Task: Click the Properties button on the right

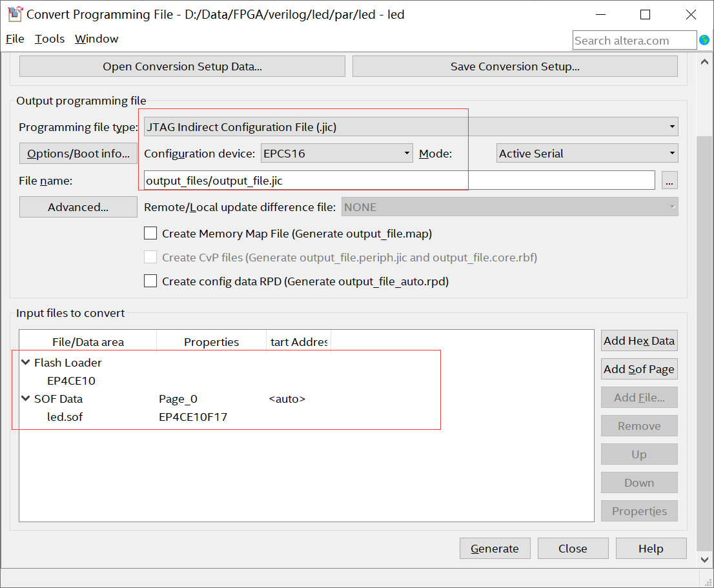Action: 639,511
